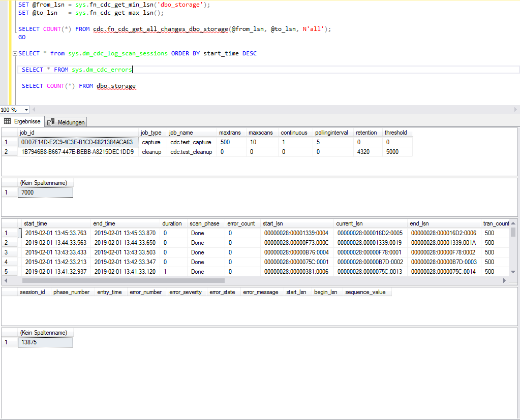520x420 pixels.
Task: Click the entry_time column header
Action: [109, 292]
